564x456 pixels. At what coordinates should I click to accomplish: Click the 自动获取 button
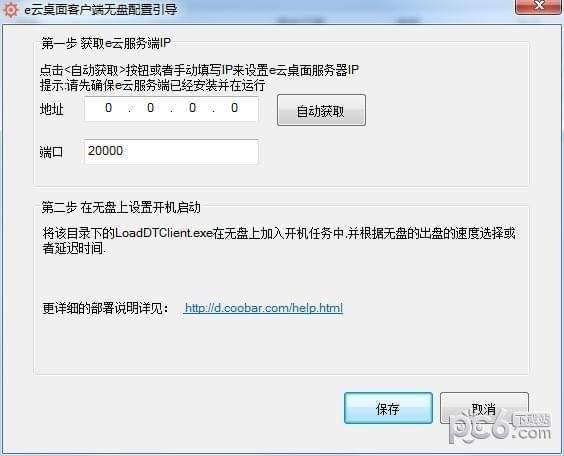321,110
